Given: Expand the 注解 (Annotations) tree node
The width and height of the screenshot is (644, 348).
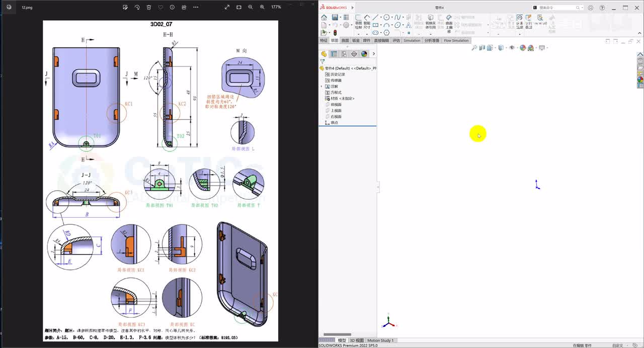Looking at the screenshot, I should tap(321, 86).
